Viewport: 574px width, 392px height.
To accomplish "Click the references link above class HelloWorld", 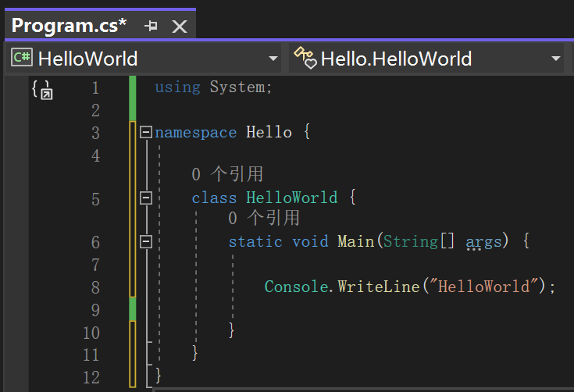I will point(227,174).
